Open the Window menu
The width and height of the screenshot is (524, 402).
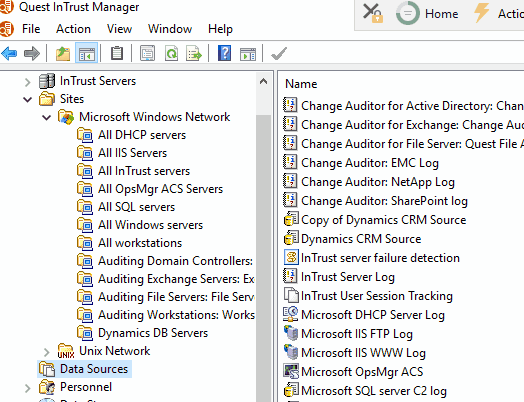coord(170,29)
